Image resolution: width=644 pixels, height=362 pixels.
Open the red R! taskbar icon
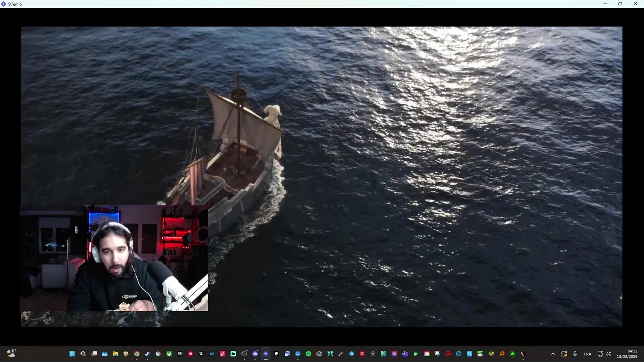pyautogui.click(x=362, y=354)
